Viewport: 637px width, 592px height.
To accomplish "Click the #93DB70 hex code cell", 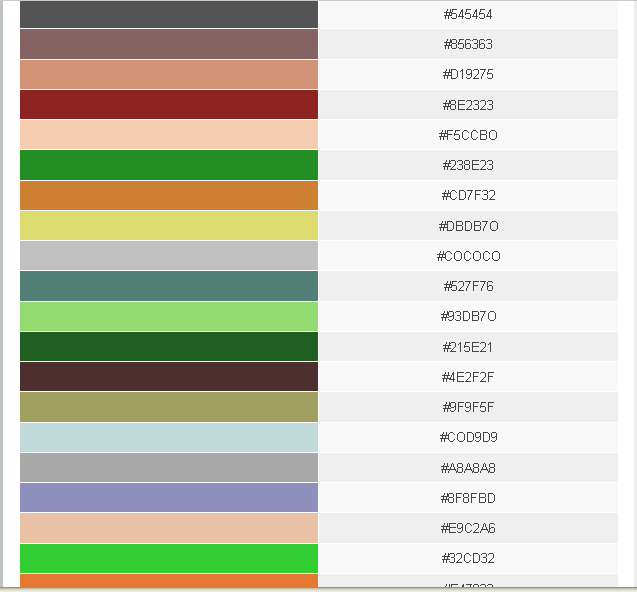I will click(x=467, y=316).
